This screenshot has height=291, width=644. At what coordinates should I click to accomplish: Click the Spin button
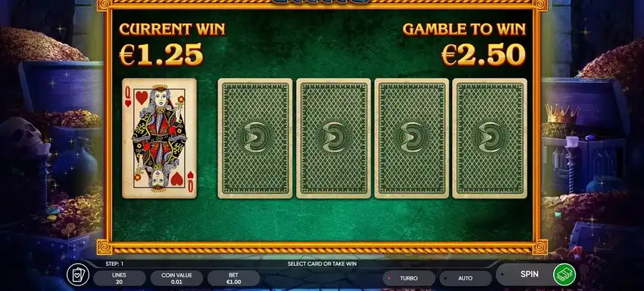click(x=529, y=274)
